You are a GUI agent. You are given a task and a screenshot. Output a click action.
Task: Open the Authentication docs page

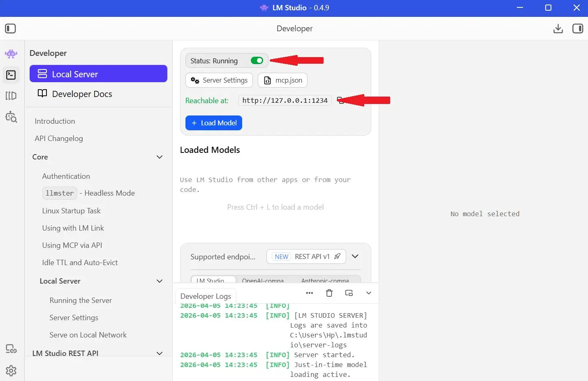coord(66,176)
